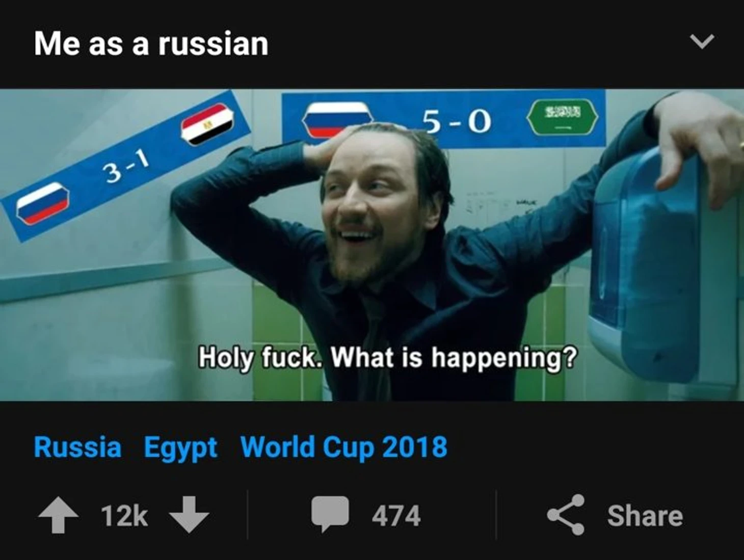Screen dimensions: 744x560
Task: Open the meme image in full view
Action: (x=372, y=245)
